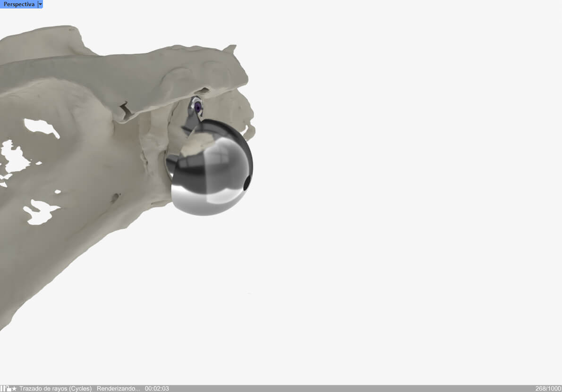Image resolution: width=562 pixels, height=392 pixels.
Task: Select the Perspectiva viewport title
Action: coord(19,4)
